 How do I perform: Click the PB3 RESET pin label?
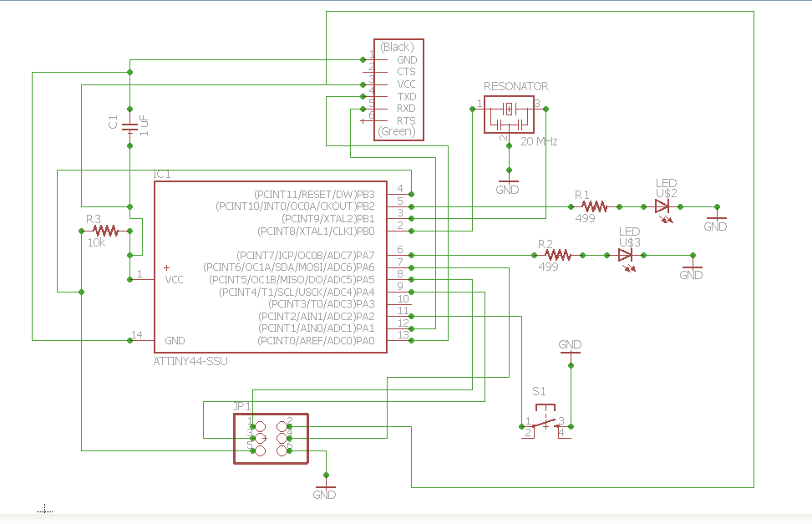[314, 195]
